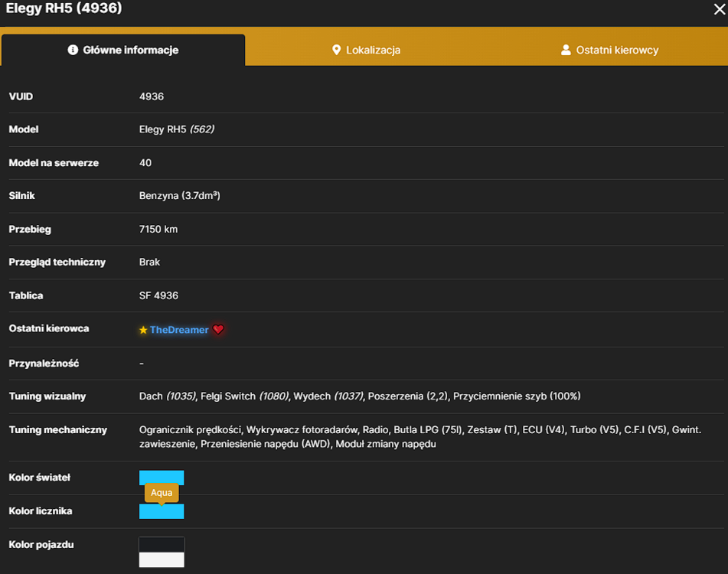Image resolution: width=728 pixels, height=574 pixels.
Task: Click the dialog title Elegy RH5 (4936)
Action: [64, 8]
